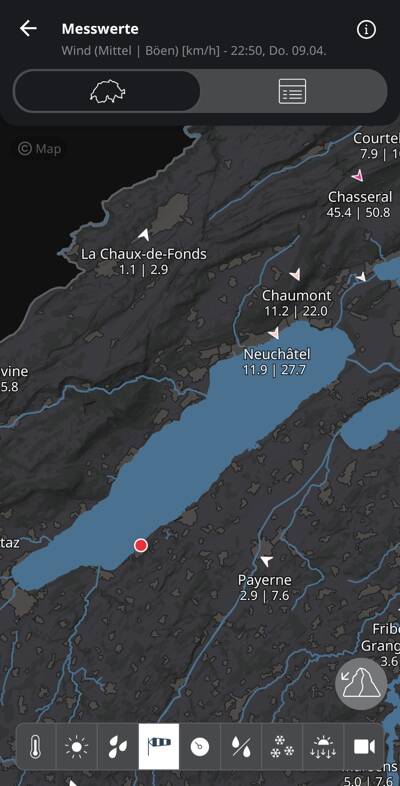Select the global radiation sun icon
Image resolution: width=400 pixels, height=786 pixels.
pos(323,746)
